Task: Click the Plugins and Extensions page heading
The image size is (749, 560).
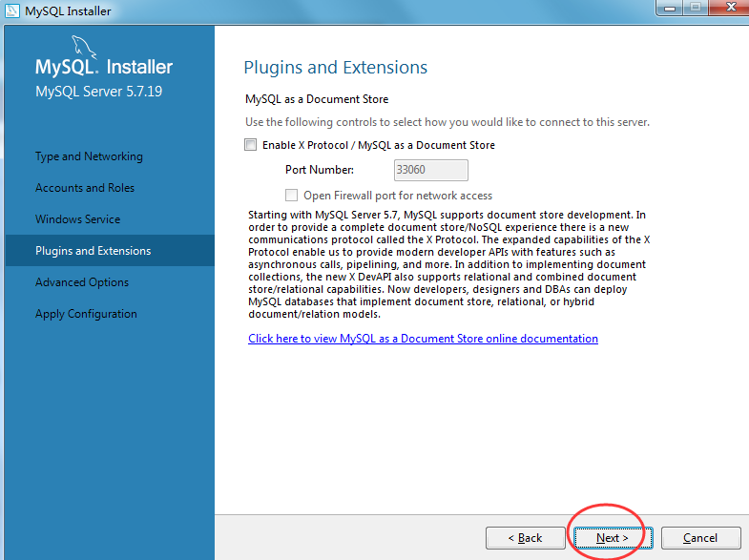Action: tap(335, 68)
